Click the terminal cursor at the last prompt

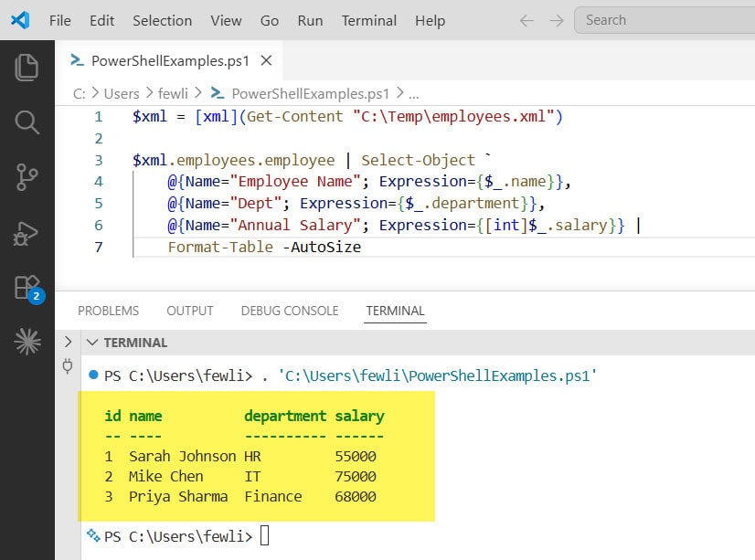click(264, 535)
